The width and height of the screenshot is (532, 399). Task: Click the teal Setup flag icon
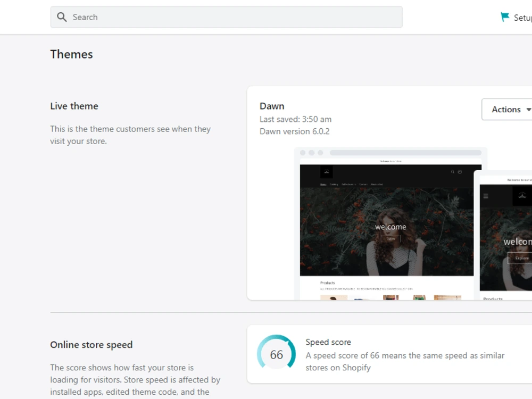tap(505, 17)
